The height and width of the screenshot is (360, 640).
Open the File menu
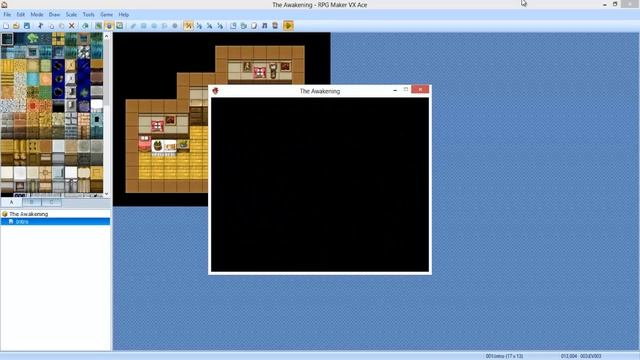click(x=7, y=15)
